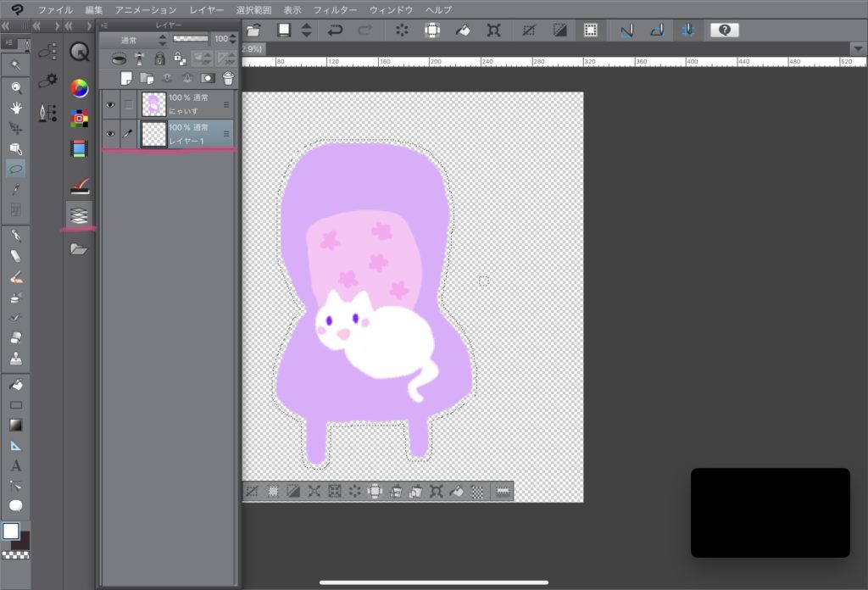
Task: Open the レイヤー1 layer options menu
Action: (x=226, y=134)
